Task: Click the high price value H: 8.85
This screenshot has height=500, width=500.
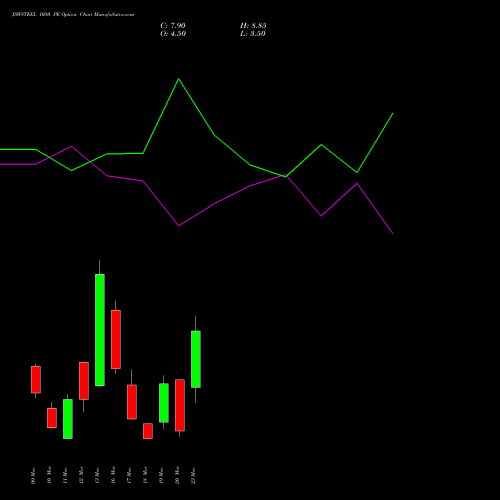Action: pos(253,26)
